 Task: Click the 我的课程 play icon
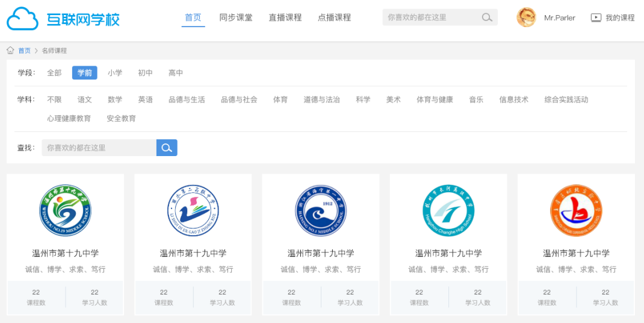tap(596, 17)
